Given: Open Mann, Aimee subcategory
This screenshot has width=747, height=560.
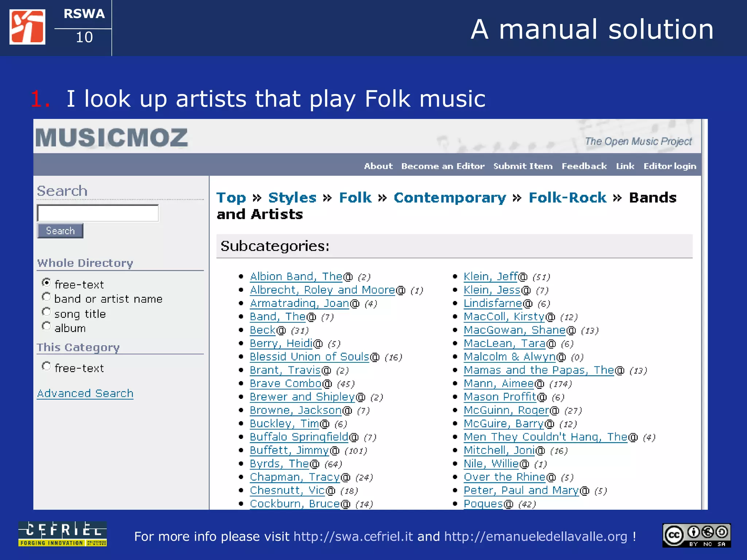Looking at the screenshot, I should [x=499, y=384].
